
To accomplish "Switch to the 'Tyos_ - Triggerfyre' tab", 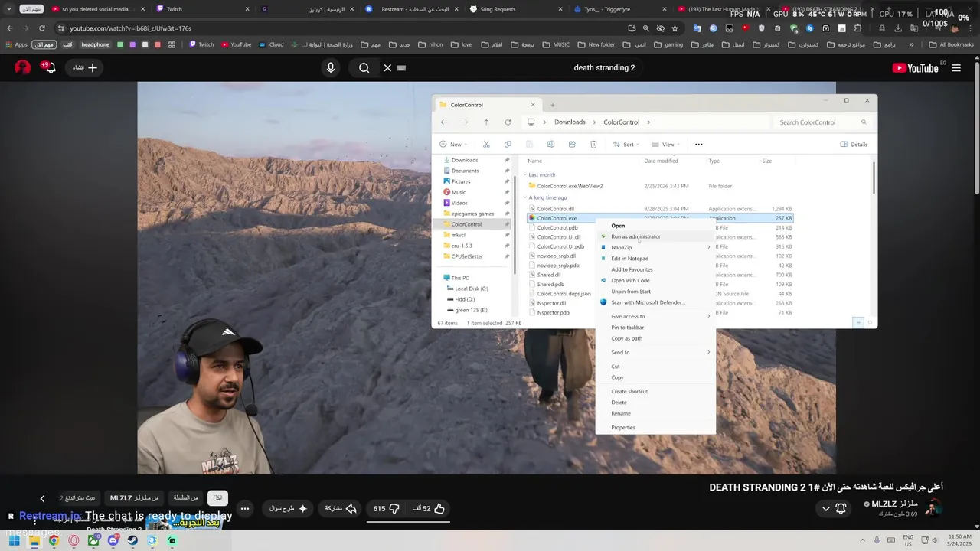I will pyautogui.click(x=619, y=9).
